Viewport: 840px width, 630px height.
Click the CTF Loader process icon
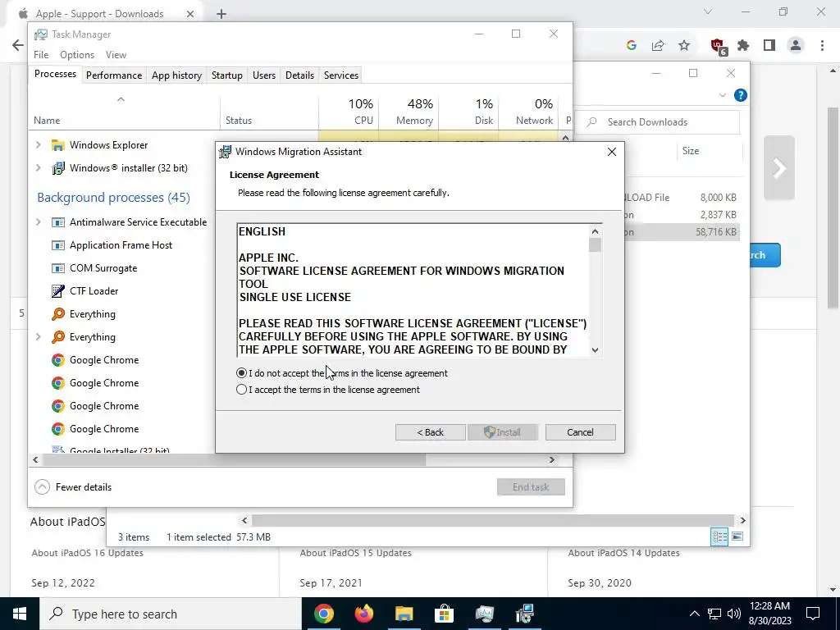tap(58, 291)
